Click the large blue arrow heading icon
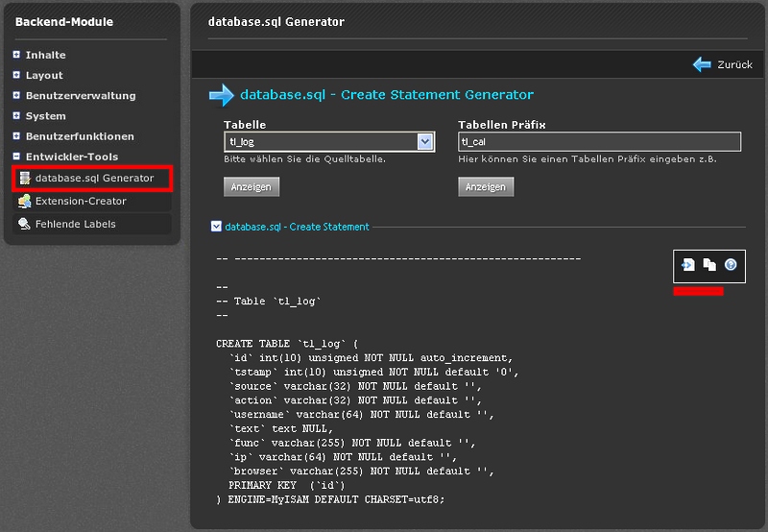Viewport: 768px width, 532px height. coord(221,95)
